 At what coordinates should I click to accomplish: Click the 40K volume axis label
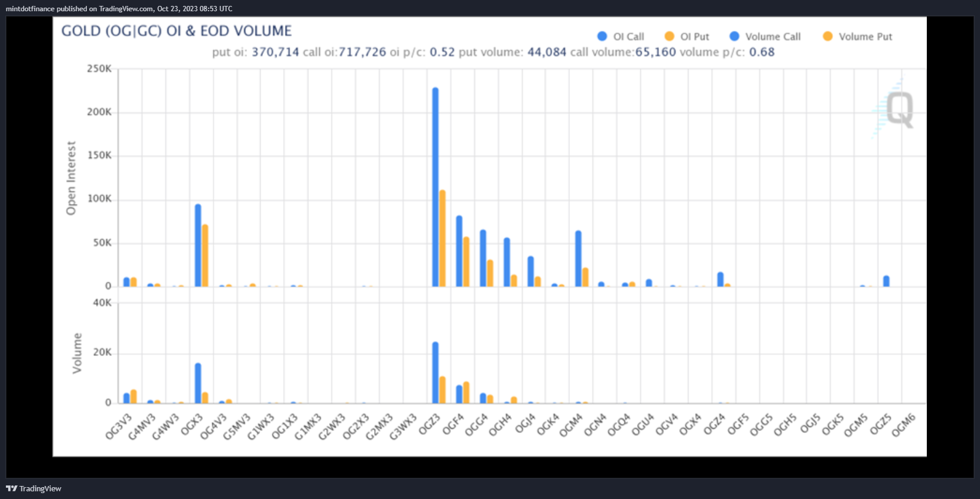[102, 303]
